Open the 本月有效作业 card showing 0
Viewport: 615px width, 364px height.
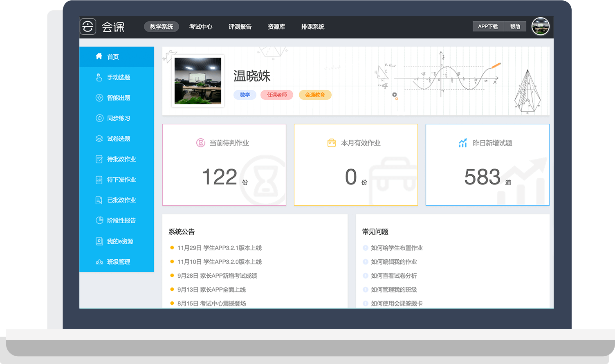[356, 165]
